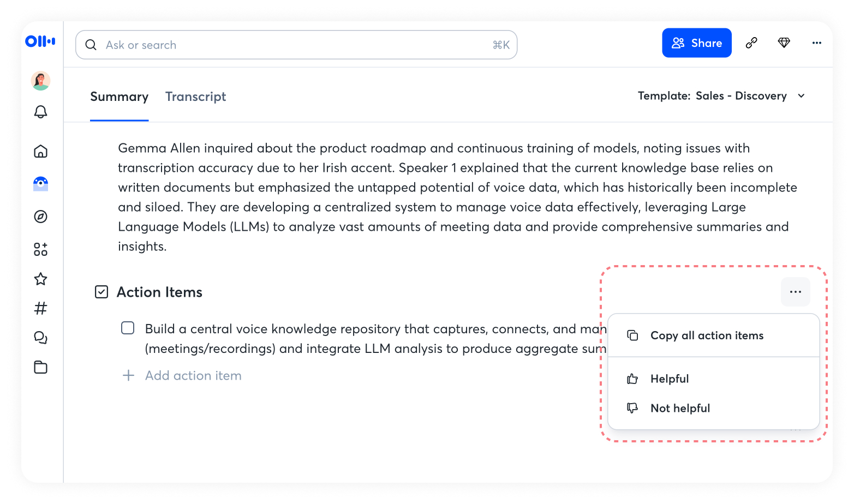Open the Otter AI chat icon
This screenshot has width=854, height=504.
click(x=40, y=184)
